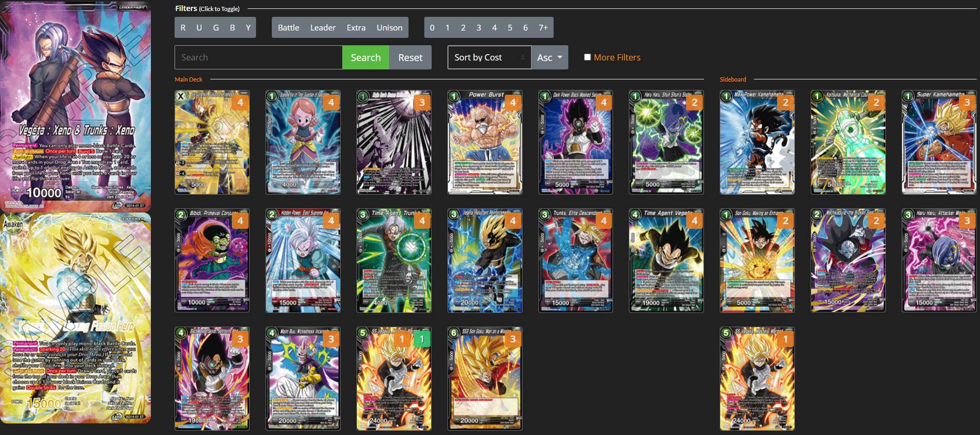Filter cards with cost 2

463,27
